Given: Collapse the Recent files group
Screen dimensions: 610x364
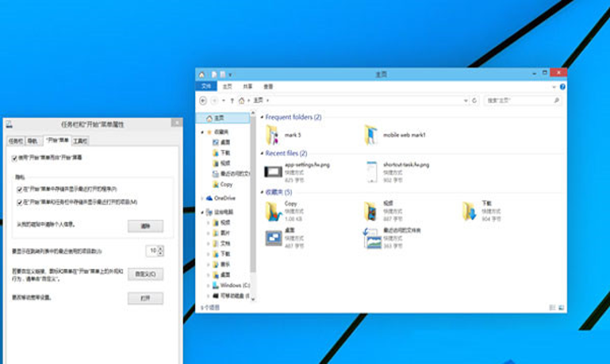Looking at the screenshot, I should (262, 154).
